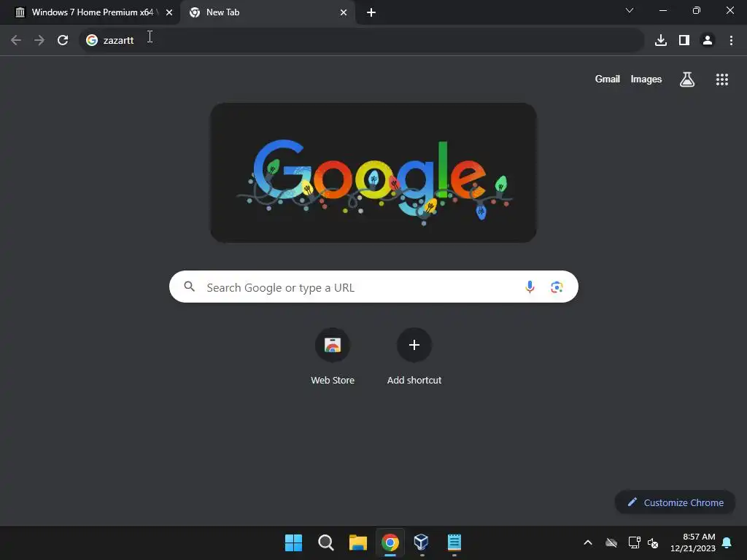Close the Windows 7 Home Premium tab

pos(169,12)
